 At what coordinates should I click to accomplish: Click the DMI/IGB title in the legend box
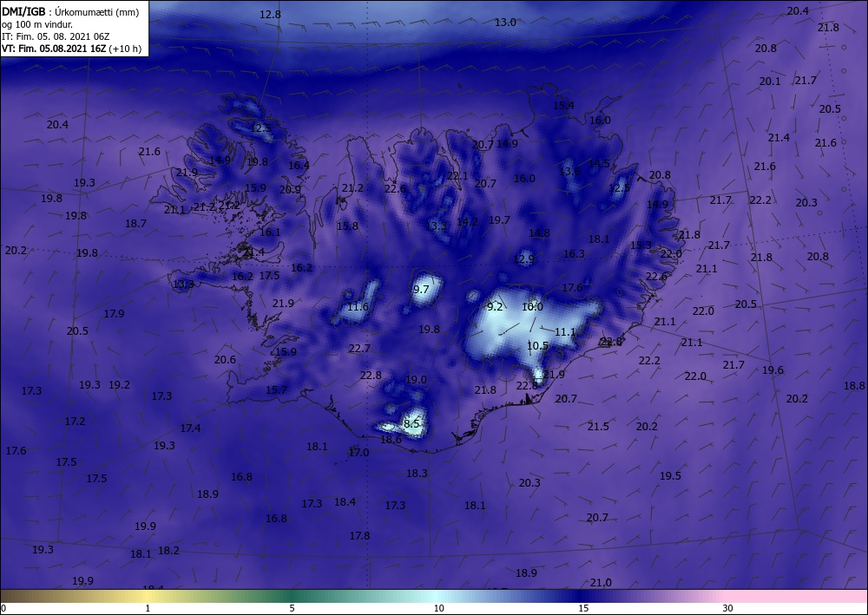coord(23,11)
